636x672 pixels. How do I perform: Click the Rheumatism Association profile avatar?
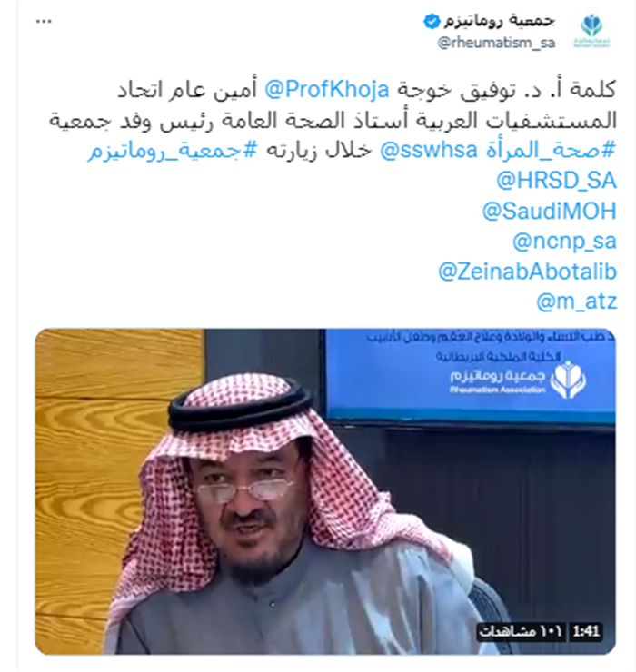click(591, 31)
